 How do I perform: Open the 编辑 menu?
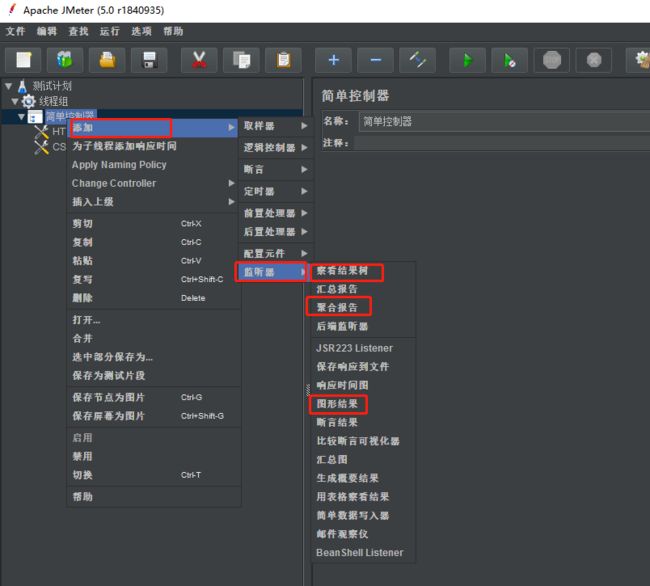coord(47,31)
